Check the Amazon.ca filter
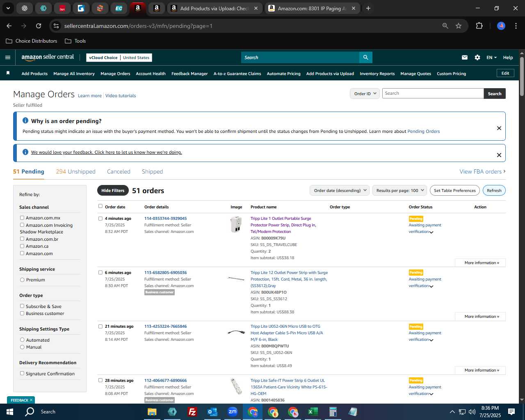Viewport: 525px width, 420px height. [x=22, y=246]
